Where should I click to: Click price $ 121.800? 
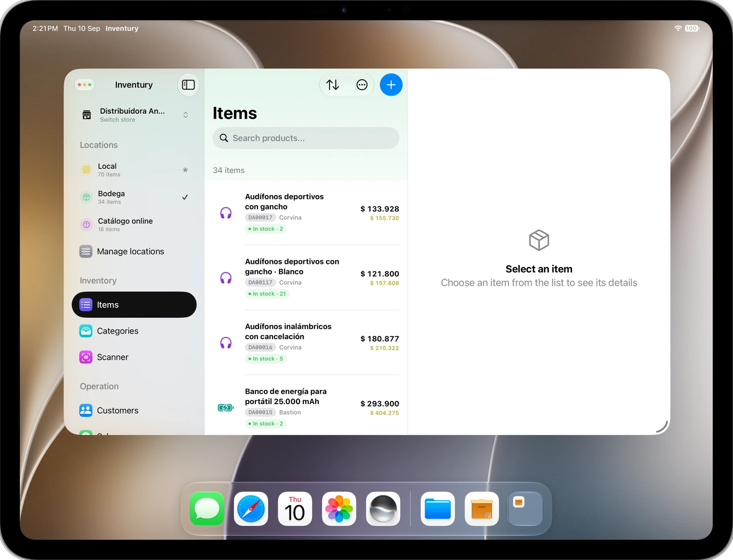coord(380,274)
